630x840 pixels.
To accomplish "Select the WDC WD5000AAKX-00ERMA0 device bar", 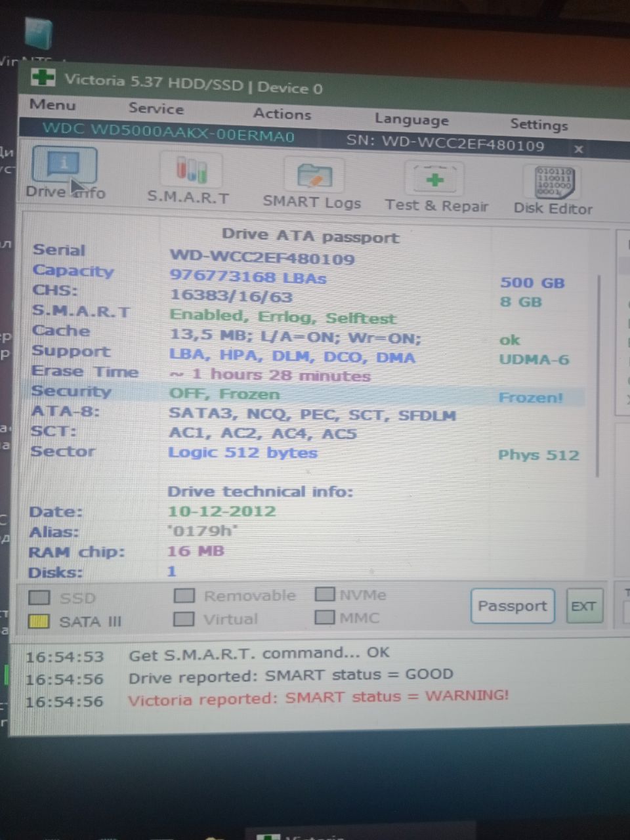I will (x=169, y=132).
